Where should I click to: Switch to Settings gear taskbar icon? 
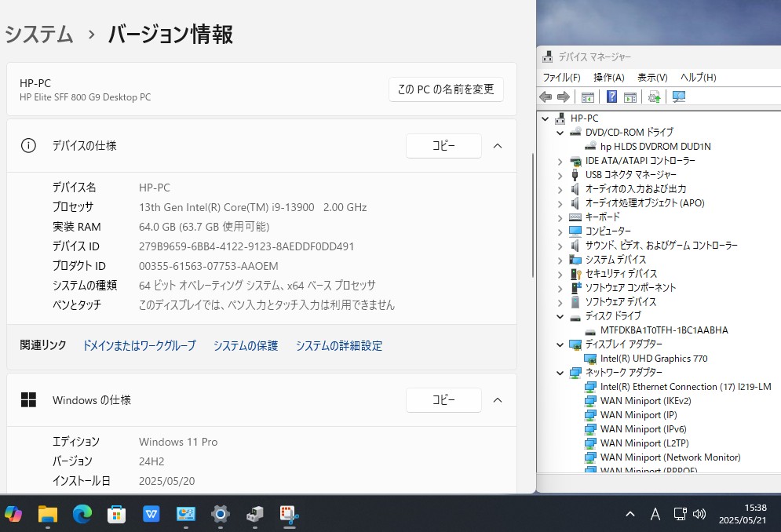(x=220, y=514)
